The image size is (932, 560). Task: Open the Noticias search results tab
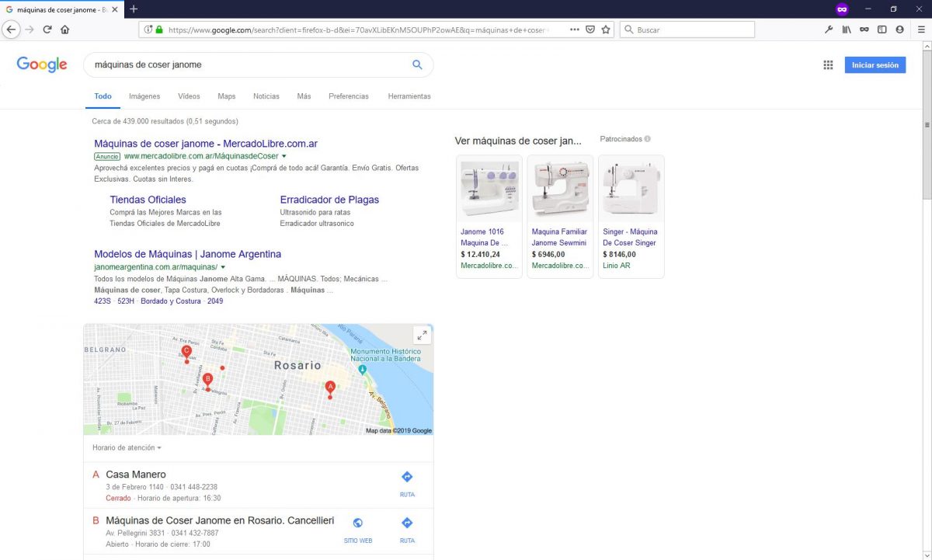pyautogui.click(x=266, y=96)
